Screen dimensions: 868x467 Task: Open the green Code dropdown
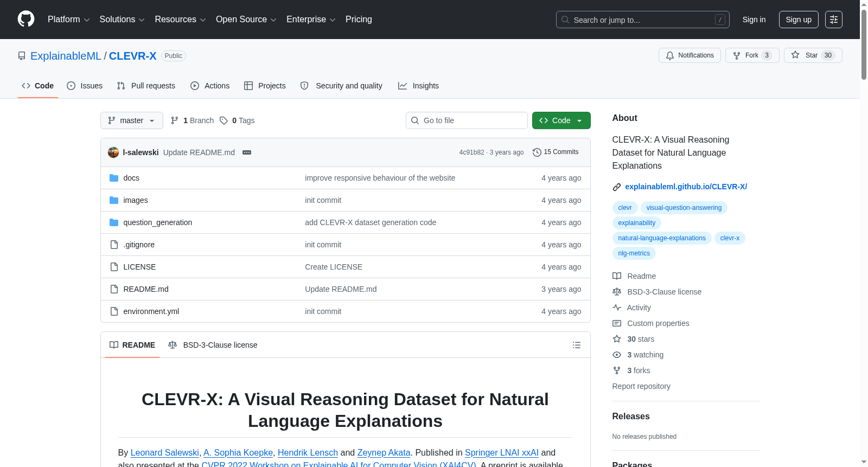561,120
